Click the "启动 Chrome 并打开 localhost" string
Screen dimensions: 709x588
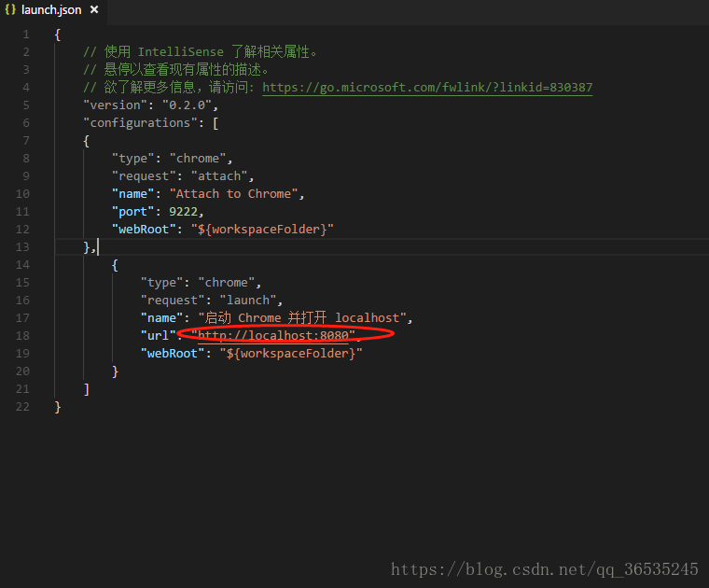point(302,318)
